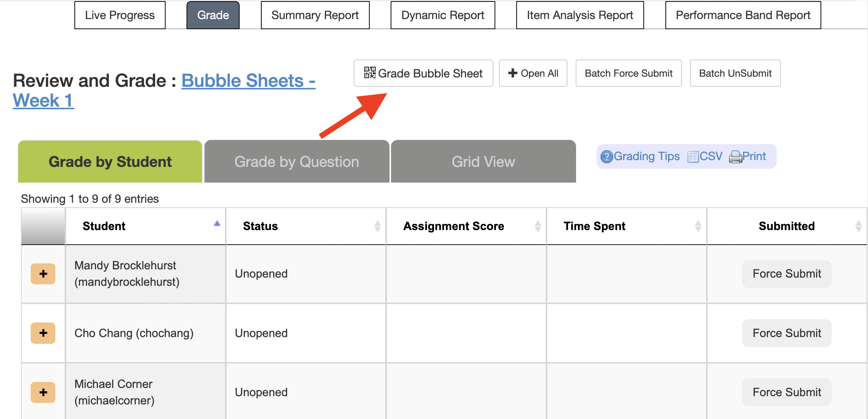The width and height of the screenshot is (868, 419).
Task: Sort by Time Spent column header
Action: point(594,226)
